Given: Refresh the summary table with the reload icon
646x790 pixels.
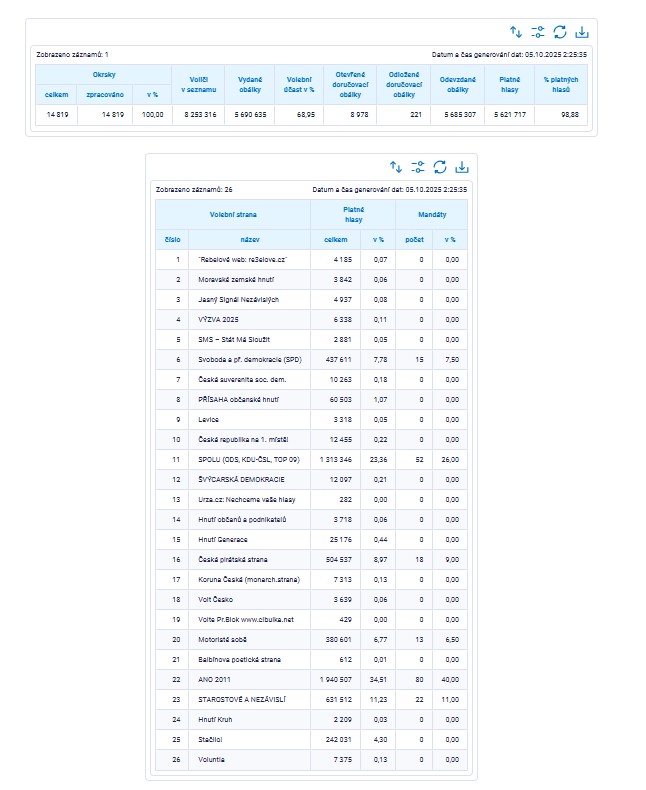Looking at the screenshot, I should point(560,32).
